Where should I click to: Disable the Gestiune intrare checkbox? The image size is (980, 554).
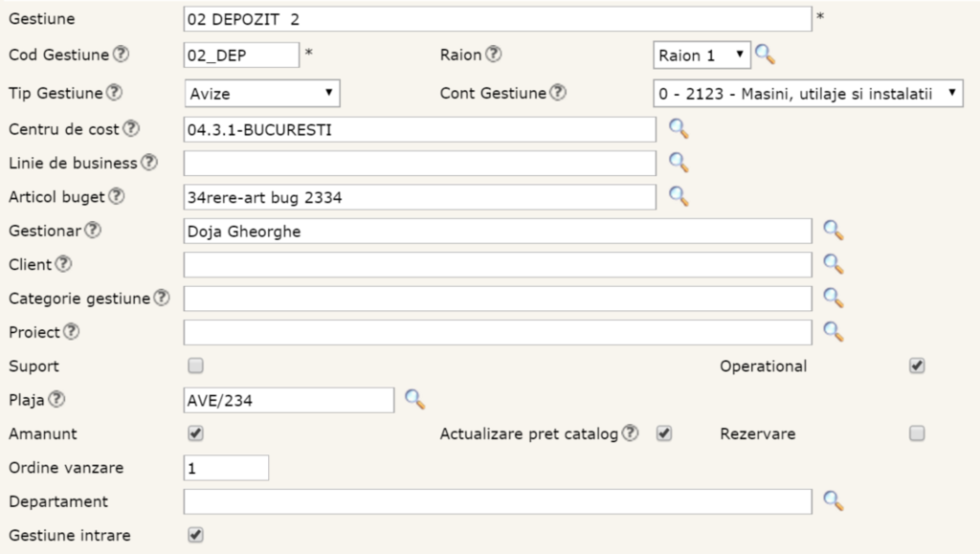pyautogui.click(x=196, y=535)
